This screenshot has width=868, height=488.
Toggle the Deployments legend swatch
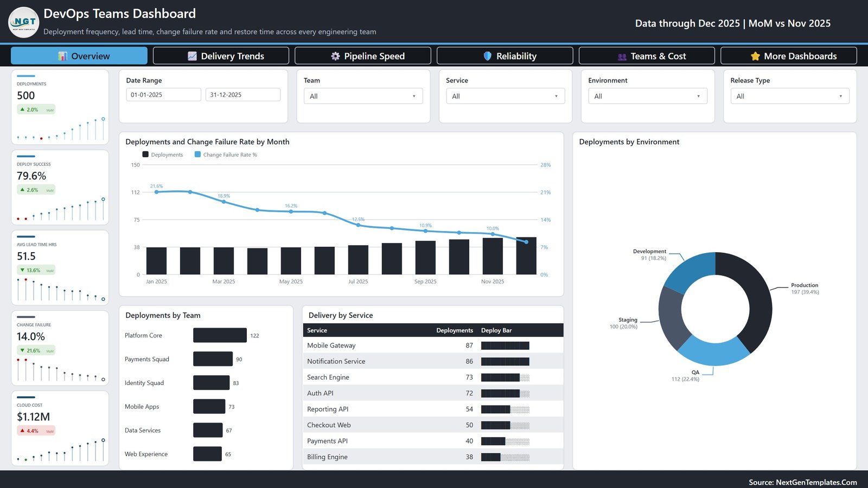click(145, 155)
